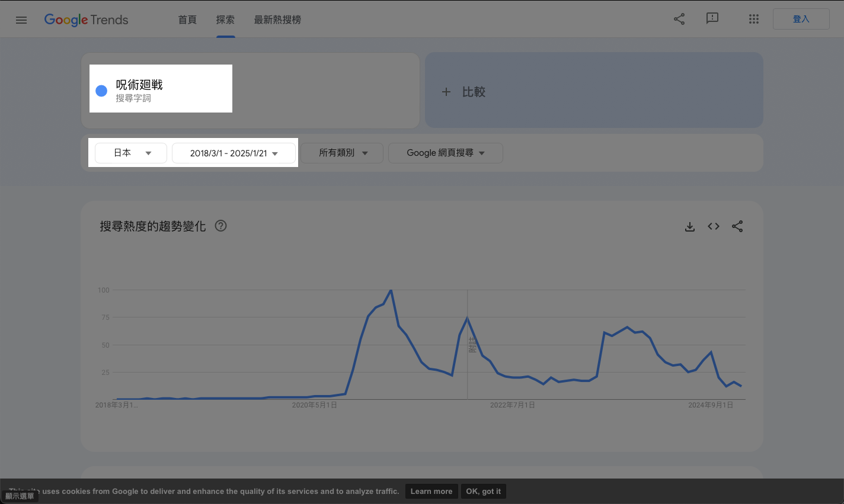Get the chart embed code

point(714,226)
